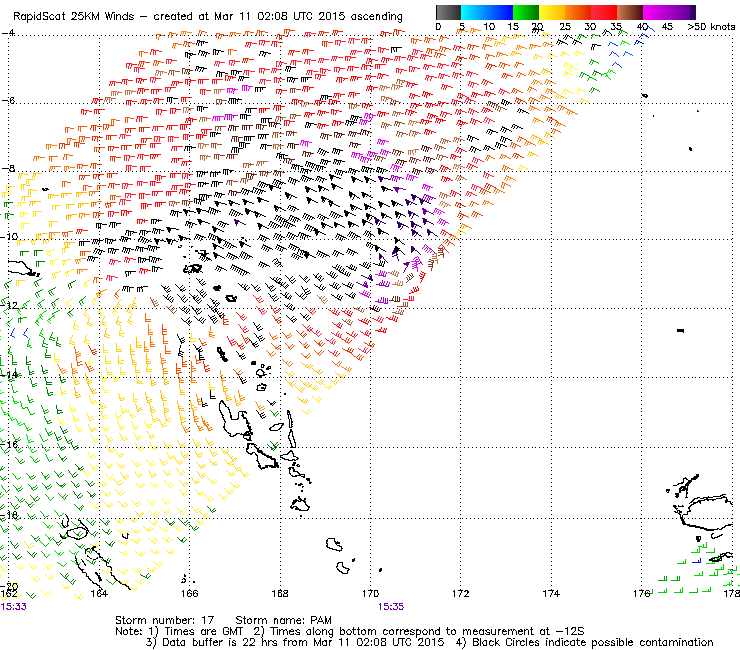Select the yellow 20–25 knot legend color

552,12
